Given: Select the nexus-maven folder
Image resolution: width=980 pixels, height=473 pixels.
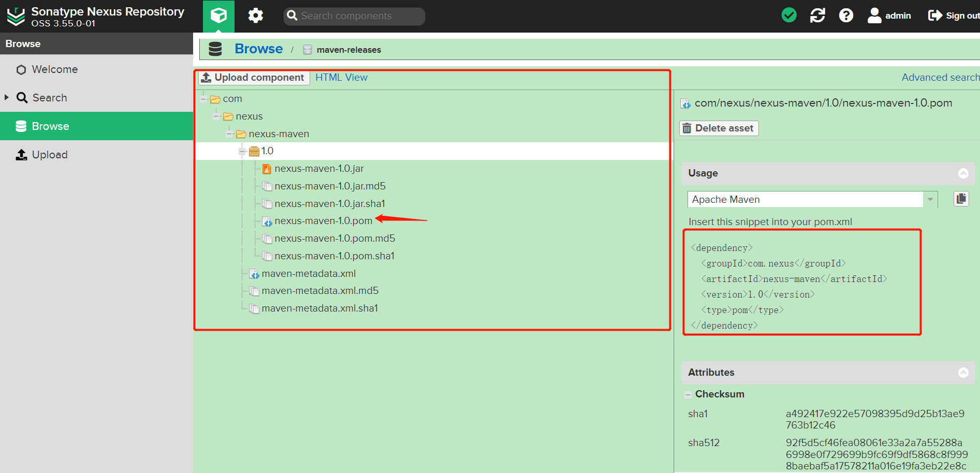Looking at the screenshot, I should tap(279, 134).
